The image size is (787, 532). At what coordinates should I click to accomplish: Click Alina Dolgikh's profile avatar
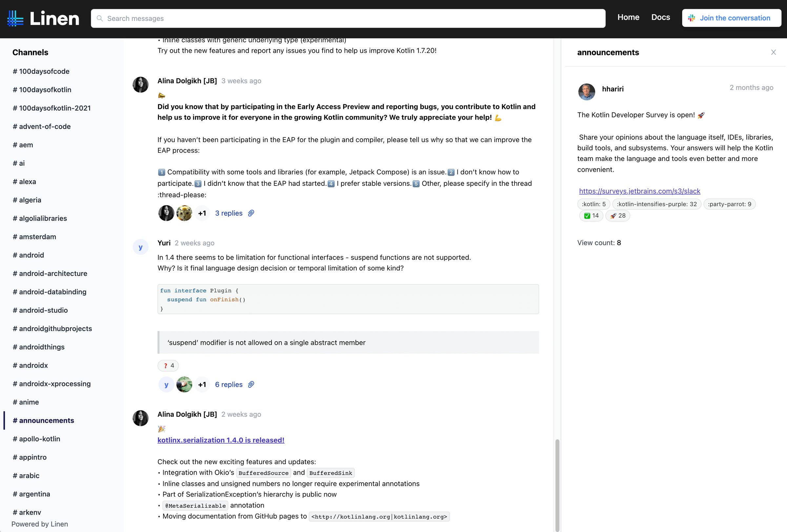pos(141,85)
